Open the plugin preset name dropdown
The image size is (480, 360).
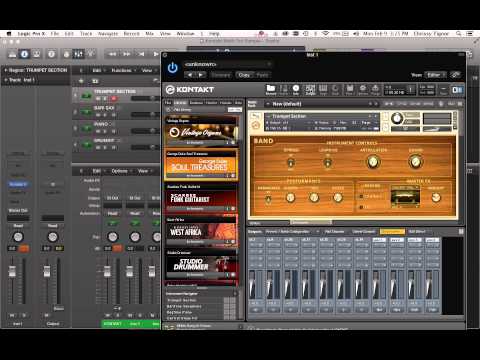pos(228,64)
